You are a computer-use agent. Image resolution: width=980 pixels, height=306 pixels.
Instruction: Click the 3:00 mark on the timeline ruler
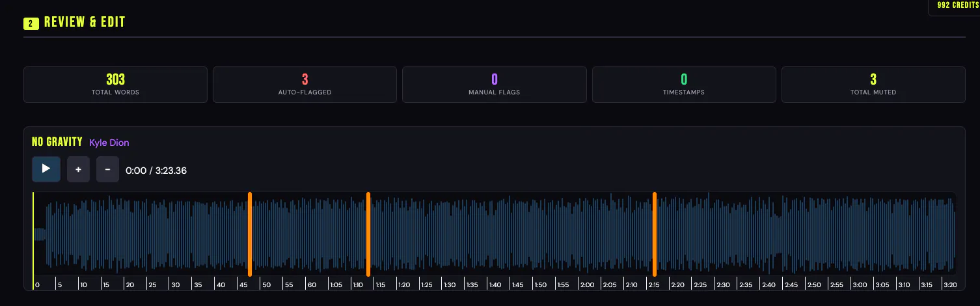coord(860,285)
